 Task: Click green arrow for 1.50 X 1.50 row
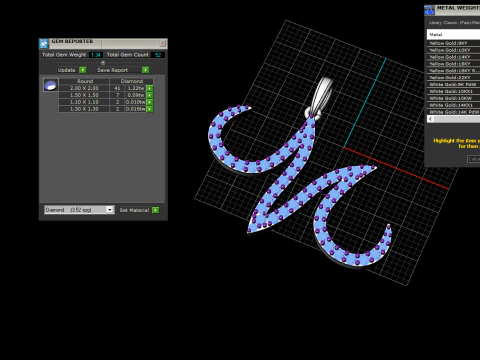click(150, 95)
